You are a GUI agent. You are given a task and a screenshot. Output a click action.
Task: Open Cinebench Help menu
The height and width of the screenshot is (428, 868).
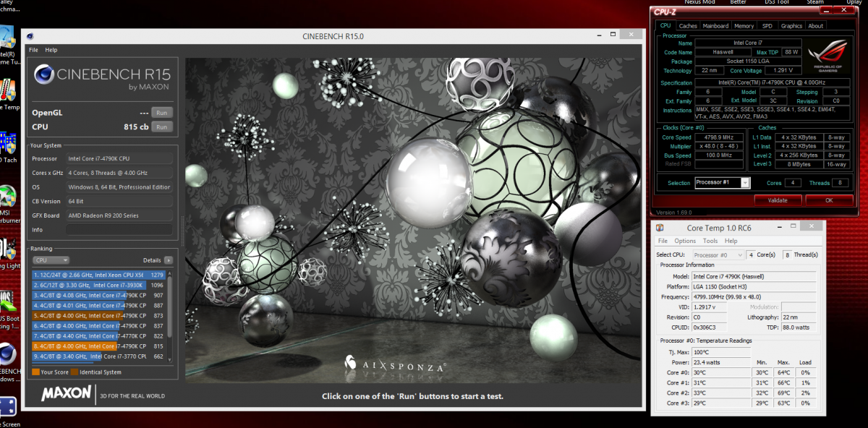51,50
